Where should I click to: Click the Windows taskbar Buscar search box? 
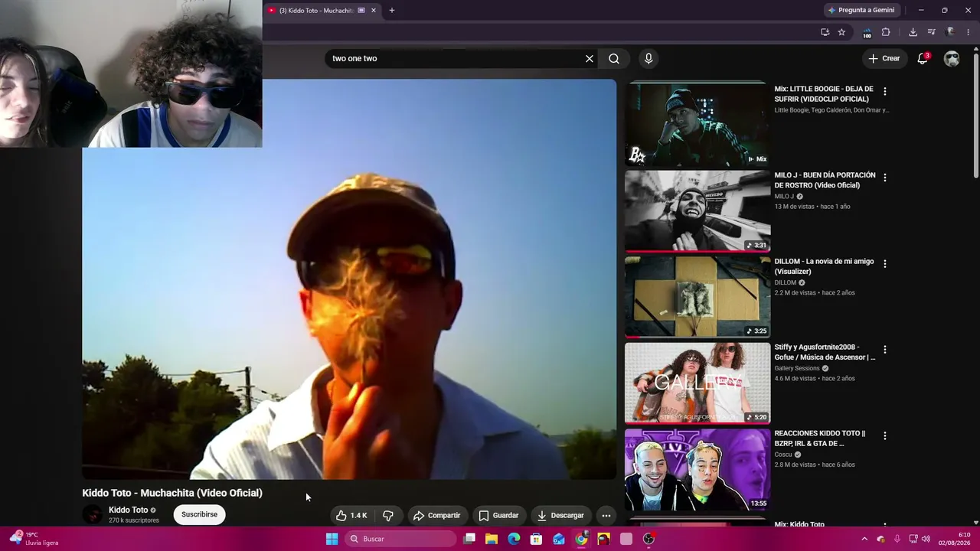click(x=400, y=539)
